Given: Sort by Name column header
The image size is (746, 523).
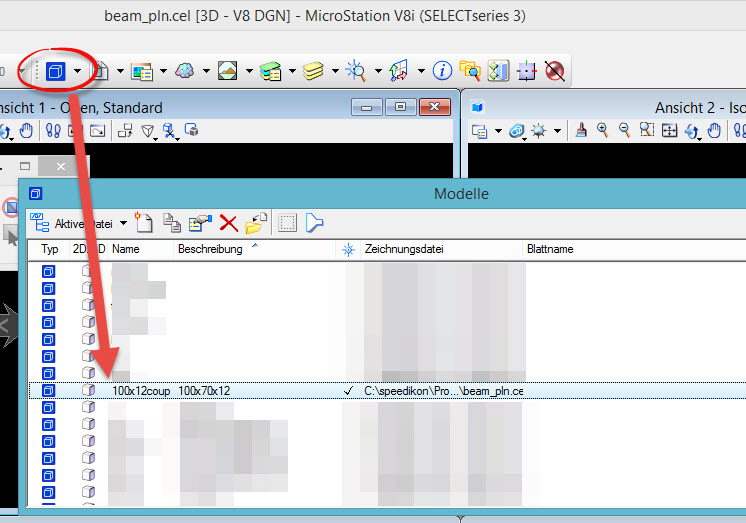Looking at the screenshot, I should click(141, 249).
